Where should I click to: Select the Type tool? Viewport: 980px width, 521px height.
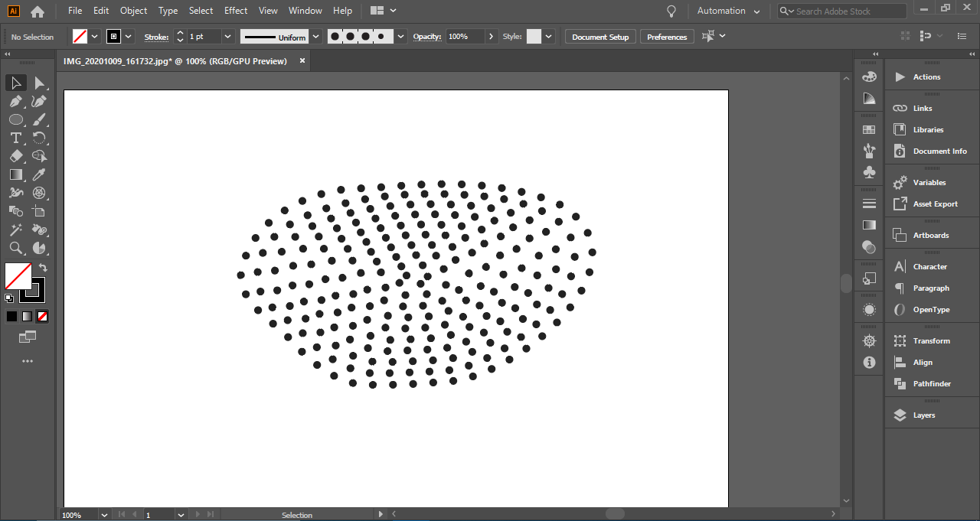click(16, 138)
